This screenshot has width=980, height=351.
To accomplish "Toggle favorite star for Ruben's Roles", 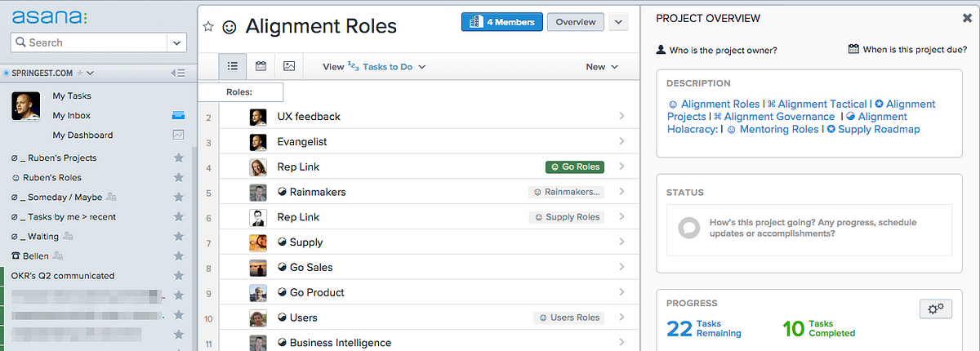I will (179, 177).
